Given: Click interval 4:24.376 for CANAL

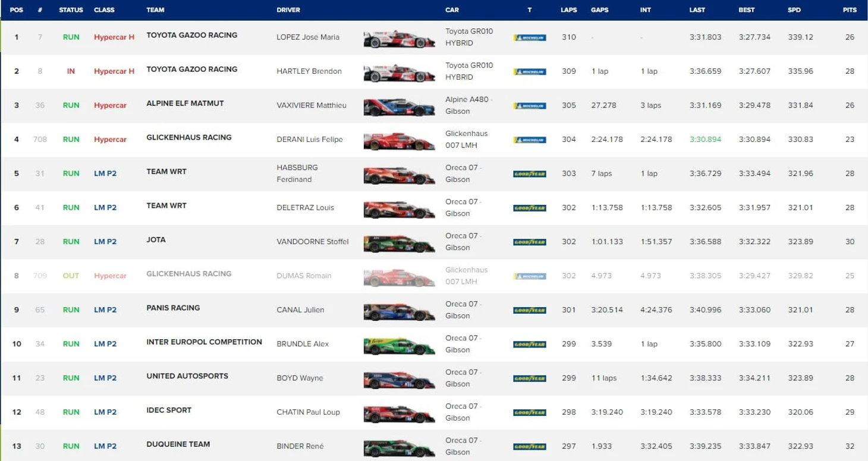Looking at the screenshot, I should [x=656, y=310].
